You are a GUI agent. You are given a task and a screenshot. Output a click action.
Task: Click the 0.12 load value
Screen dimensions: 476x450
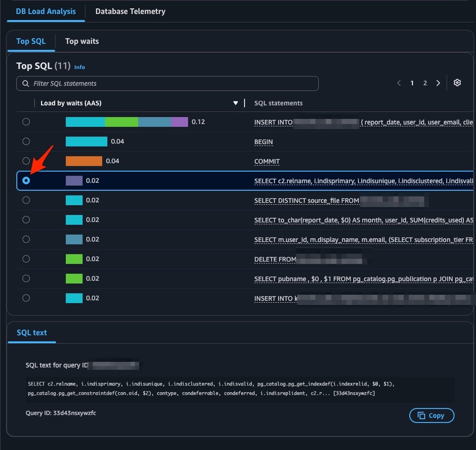198,122
